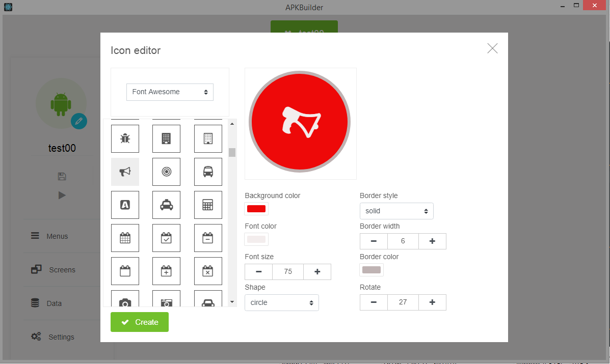Choose the calendar with plus icon

click(x=166, y=271)
